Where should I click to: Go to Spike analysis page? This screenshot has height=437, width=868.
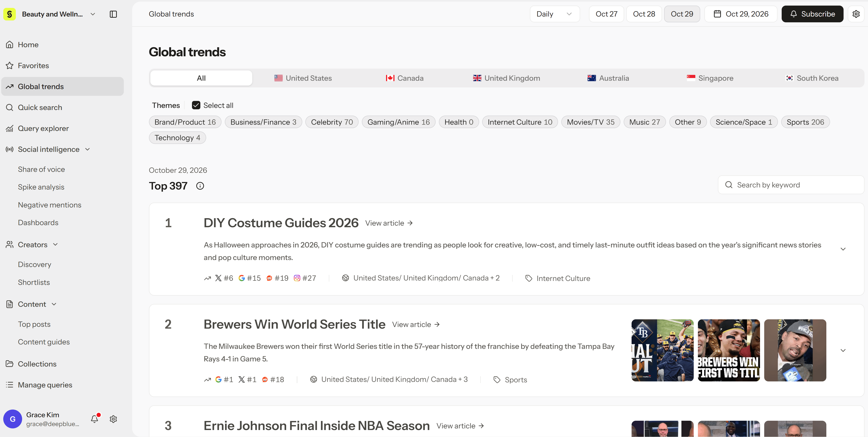tap(41, 187)
